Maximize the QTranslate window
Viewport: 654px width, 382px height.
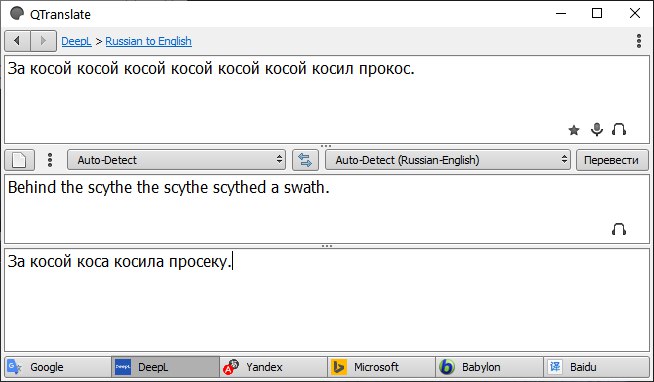coord(597,13)
